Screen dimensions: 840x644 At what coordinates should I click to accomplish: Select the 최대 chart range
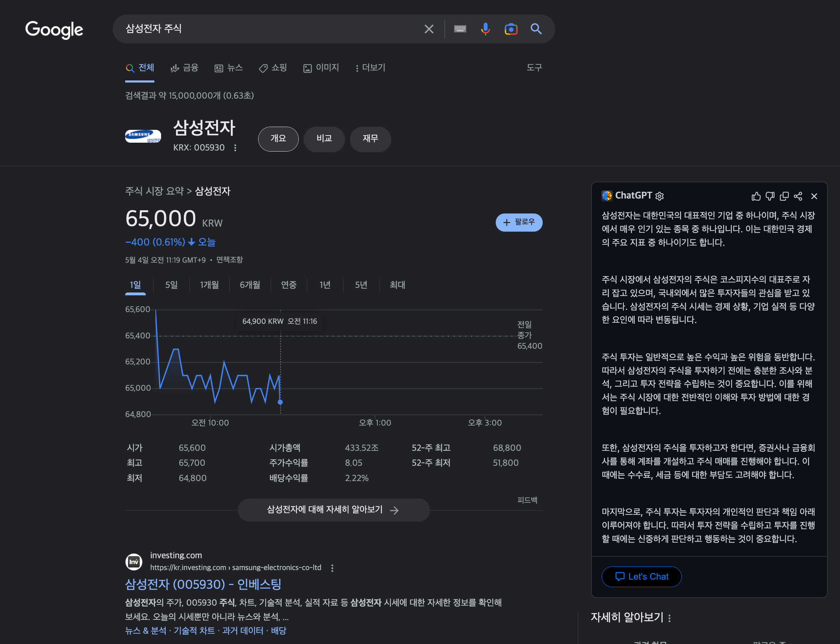tap(397, 285)
